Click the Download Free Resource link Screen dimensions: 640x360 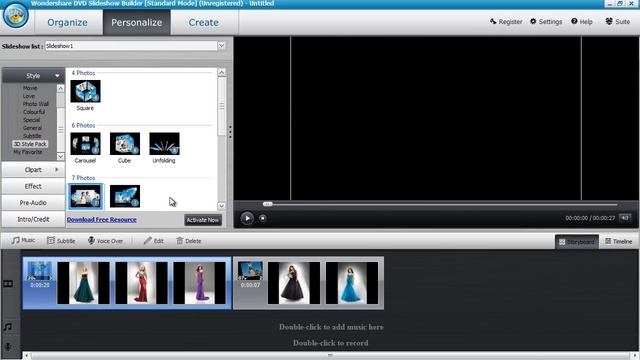pyautogui.click(x=102, y=220)
